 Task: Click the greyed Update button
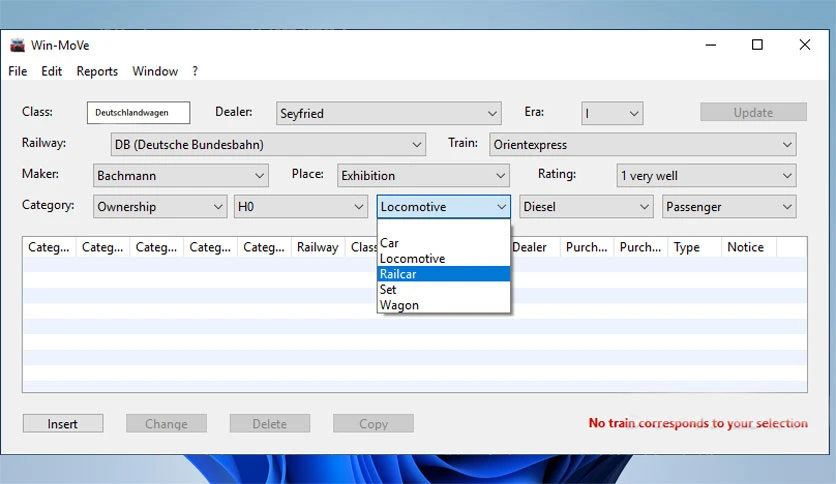point(753,112)
